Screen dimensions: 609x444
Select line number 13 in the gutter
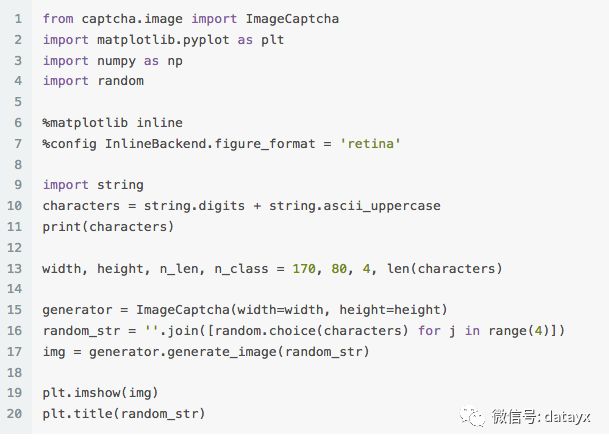pos(14,268)
